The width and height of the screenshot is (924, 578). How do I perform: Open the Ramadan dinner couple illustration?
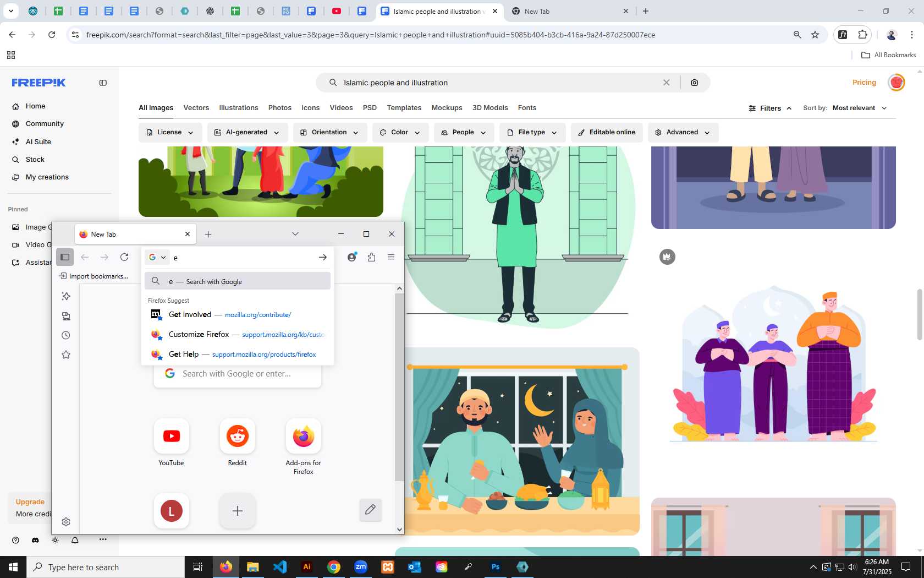pyautogui.click(x=517, y=441)
